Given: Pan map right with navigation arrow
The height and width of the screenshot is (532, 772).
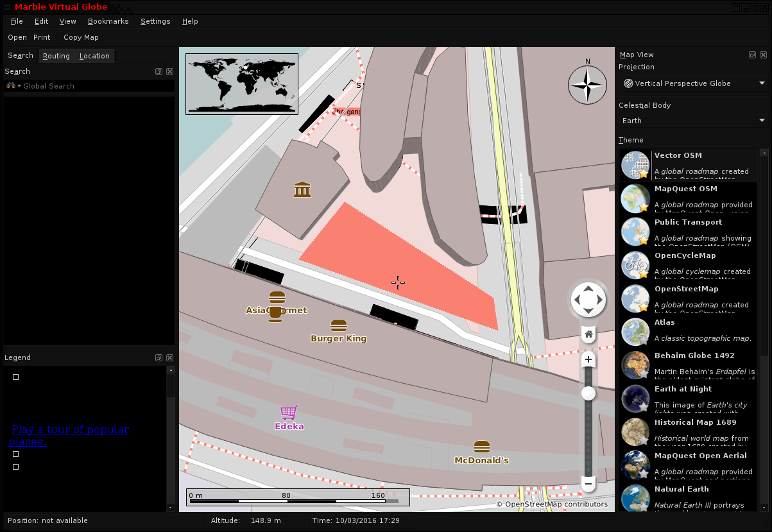Looking at the screenshot, I should click(x=601, y=300).
